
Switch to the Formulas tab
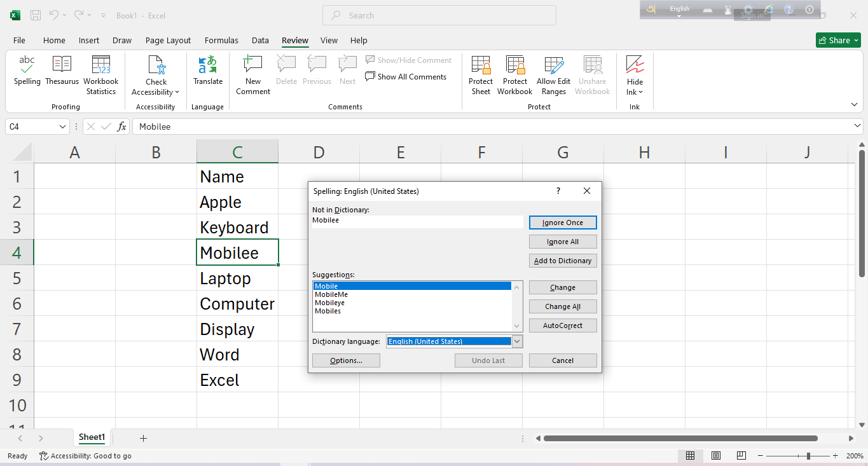[x=221, y=40]
